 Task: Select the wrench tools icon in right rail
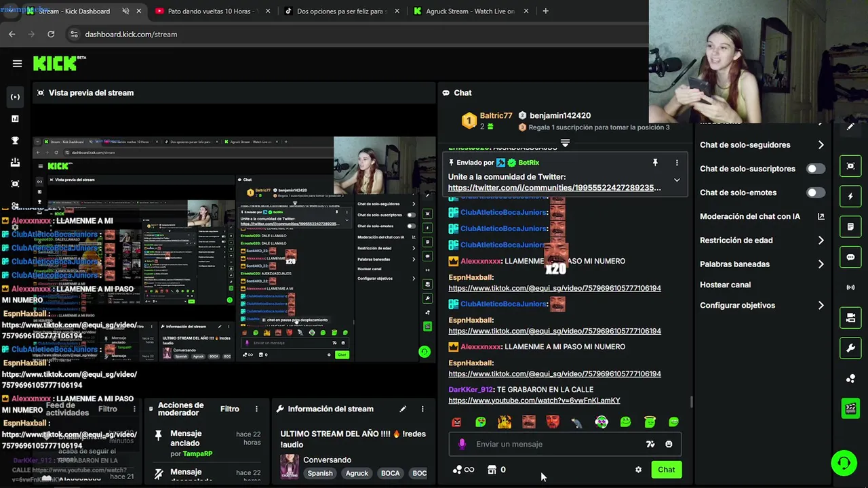[850, 348]
